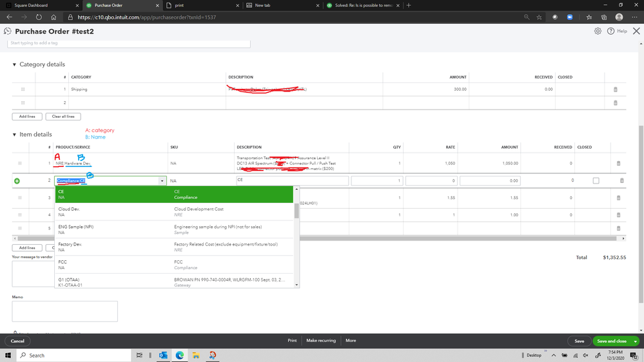Screen dimensions: 644x362
Task: Open the Product/Service dropdown arrow on line 2
Action: point(162,181)
